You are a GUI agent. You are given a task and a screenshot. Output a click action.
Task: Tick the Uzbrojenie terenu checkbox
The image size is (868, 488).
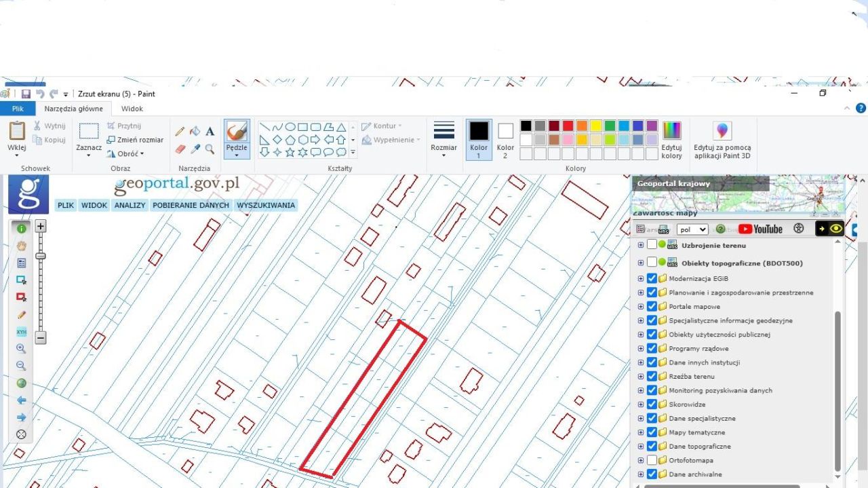pos(652,245)
